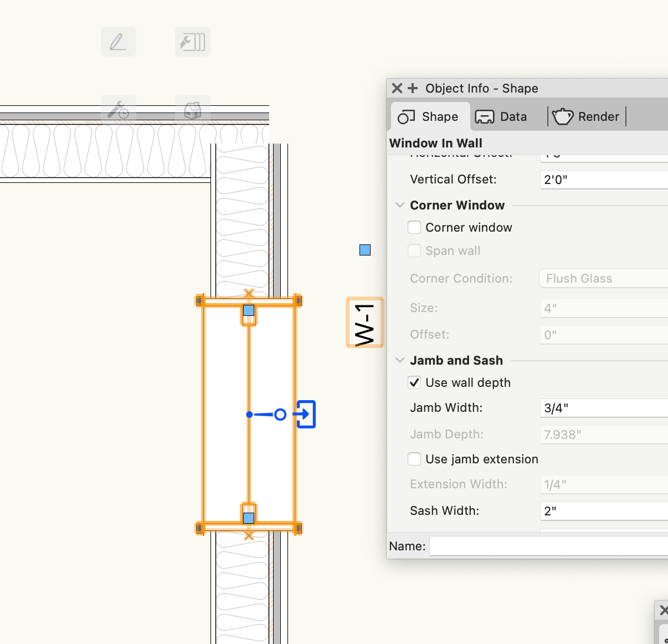Close the Object Info palette
The height and width of the screenshot is (644, 668).
[x=397, y=88]
